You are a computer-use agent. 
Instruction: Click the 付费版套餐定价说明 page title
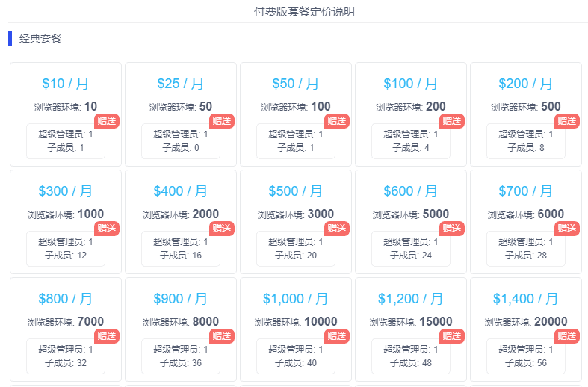pyautogui.click(x=304, y=12)
